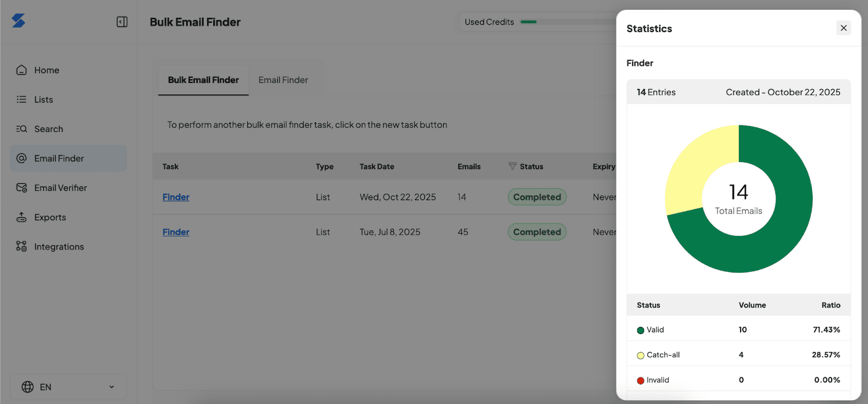This screenshot has width=868, height=404.
Task: Collapse the sidebar with the panel icon
Action: click(122, 22)
